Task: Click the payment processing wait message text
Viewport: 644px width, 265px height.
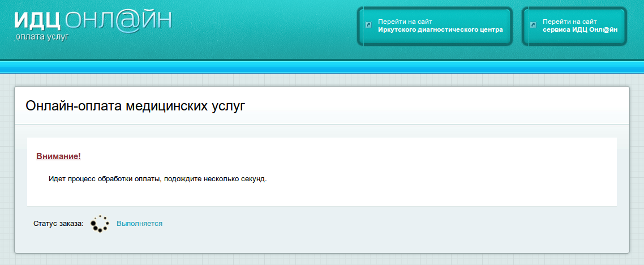Action: pyautogui.click(x=157, y=179)
